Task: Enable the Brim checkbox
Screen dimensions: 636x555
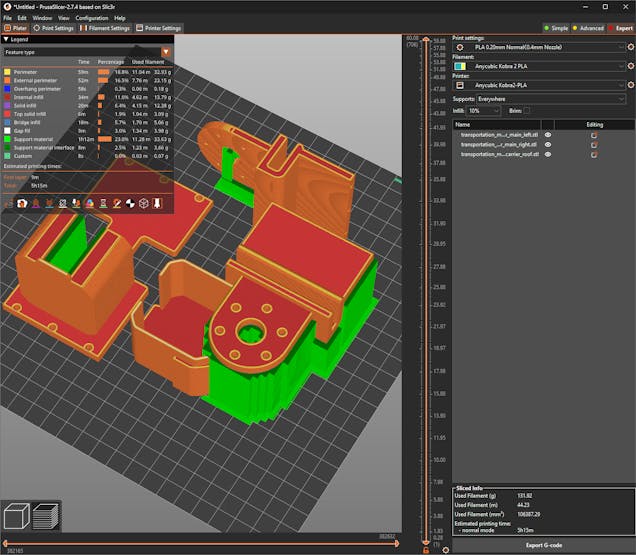Action: click(x=527, y=110)
